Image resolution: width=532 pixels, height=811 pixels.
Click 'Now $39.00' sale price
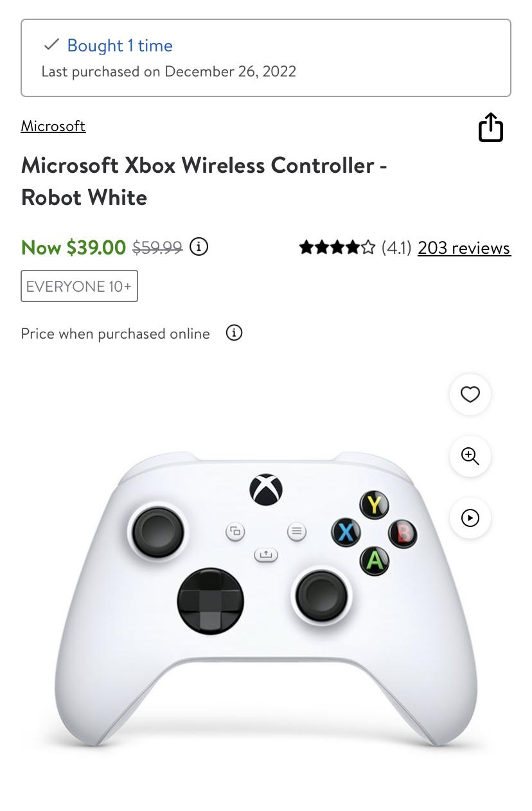pos(73,247)
